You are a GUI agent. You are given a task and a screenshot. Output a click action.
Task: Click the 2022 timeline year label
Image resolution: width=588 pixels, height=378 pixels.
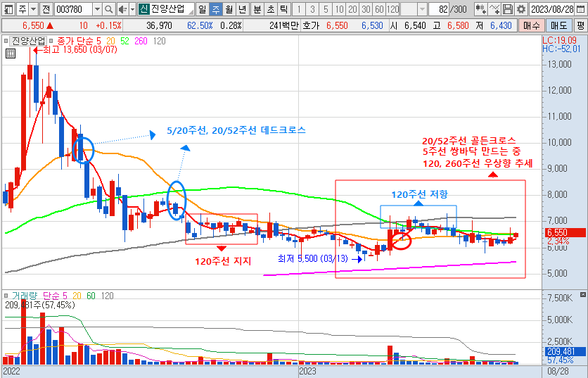tap(11, 371)
